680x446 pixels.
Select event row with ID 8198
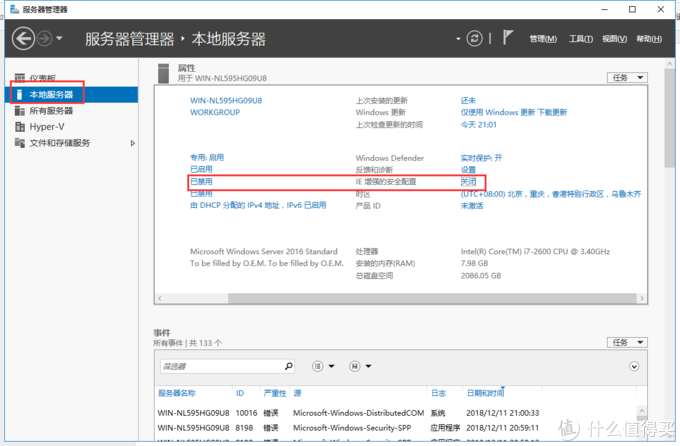point(396,428)
